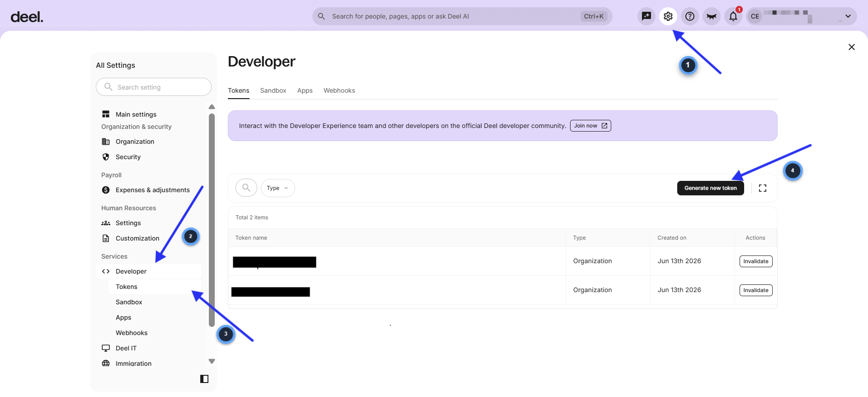
Task: Click second row Jun 13th 2026 date
Action: click(679, 290)
